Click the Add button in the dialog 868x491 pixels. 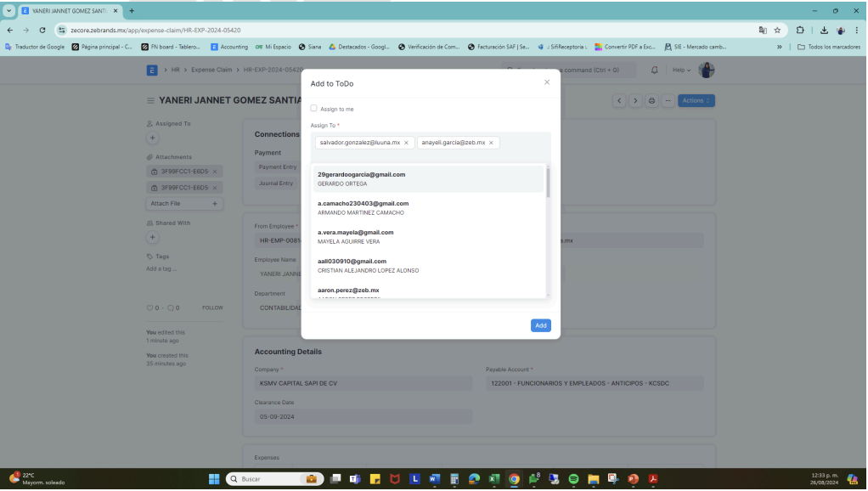click(x=540, y=325)
